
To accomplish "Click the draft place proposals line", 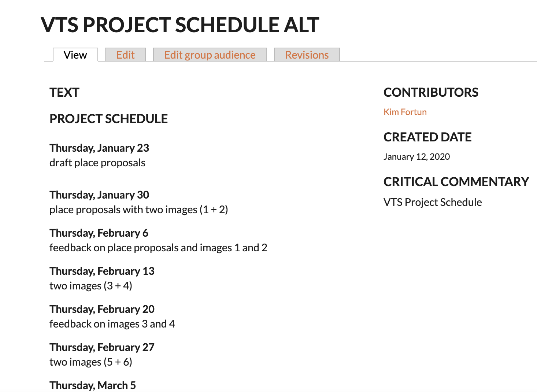I will [97, 163].
